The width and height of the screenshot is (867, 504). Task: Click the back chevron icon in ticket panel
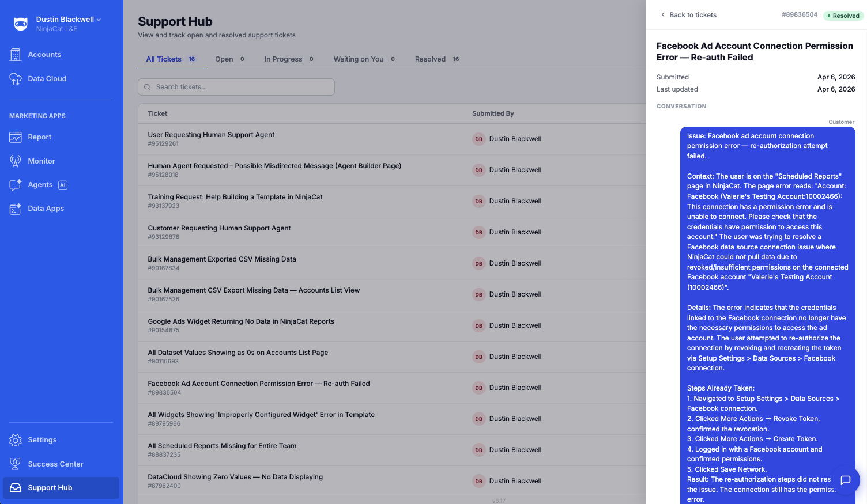pyautogui.click(x=663, y=15)
